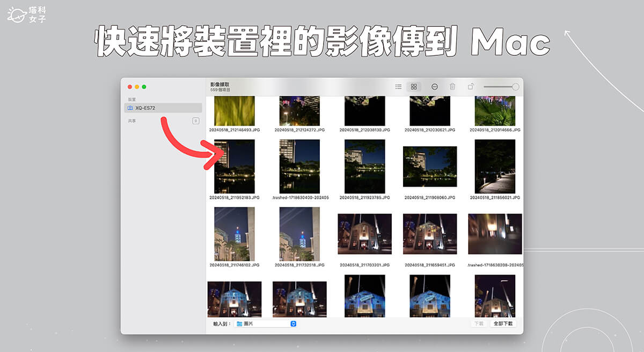The width and height of the screenshot is (644, 352).
Task: Select photo 20240518_212014666.JPG
Action: click(x=495, y=111)
